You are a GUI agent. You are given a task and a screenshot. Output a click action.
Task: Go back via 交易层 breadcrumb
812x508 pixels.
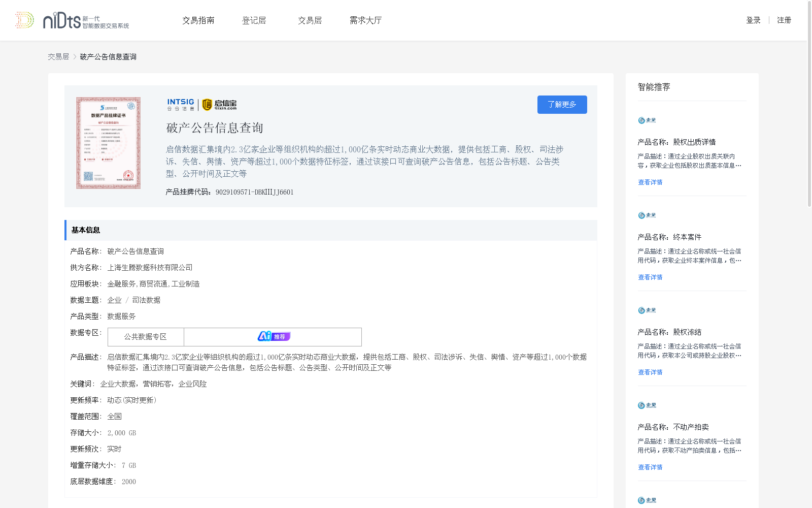[58, 57]
